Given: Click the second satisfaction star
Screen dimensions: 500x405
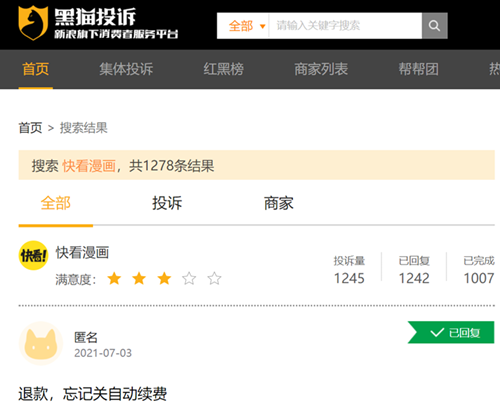Looking at the screenshot, I should pos(139,278).
